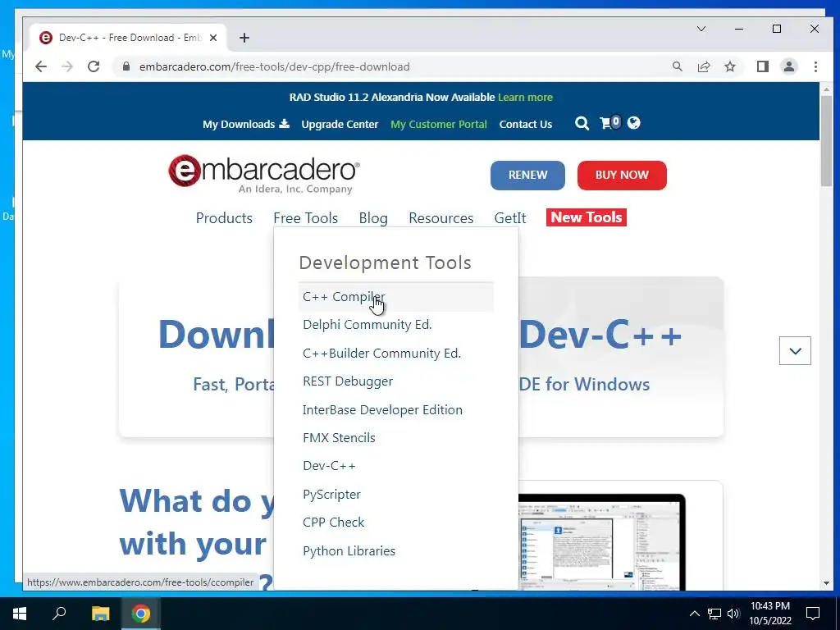The image size is (840, 630).
Task: Select Delphi Community Ed. menu entry
Action: (x=396, y=325)
